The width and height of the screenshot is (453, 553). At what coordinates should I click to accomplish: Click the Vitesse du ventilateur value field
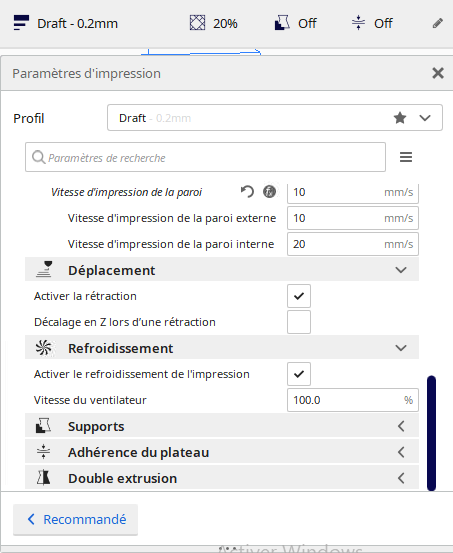353,400
